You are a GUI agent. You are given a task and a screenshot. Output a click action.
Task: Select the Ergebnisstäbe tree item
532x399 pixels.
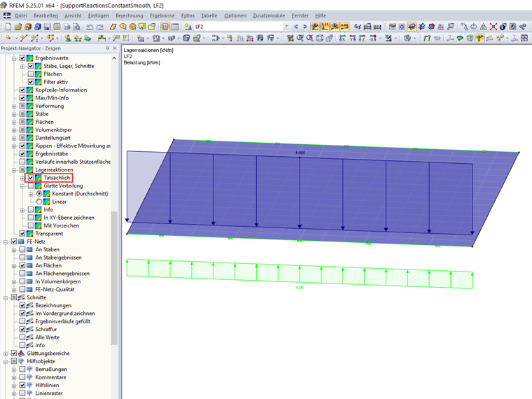[x=52, y=154]
